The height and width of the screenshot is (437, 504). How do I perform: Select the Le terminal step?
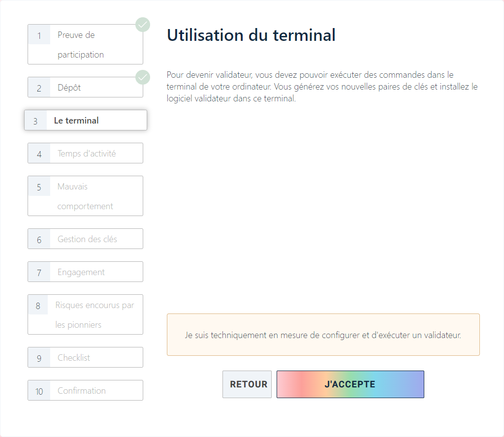tap(85, 121)
